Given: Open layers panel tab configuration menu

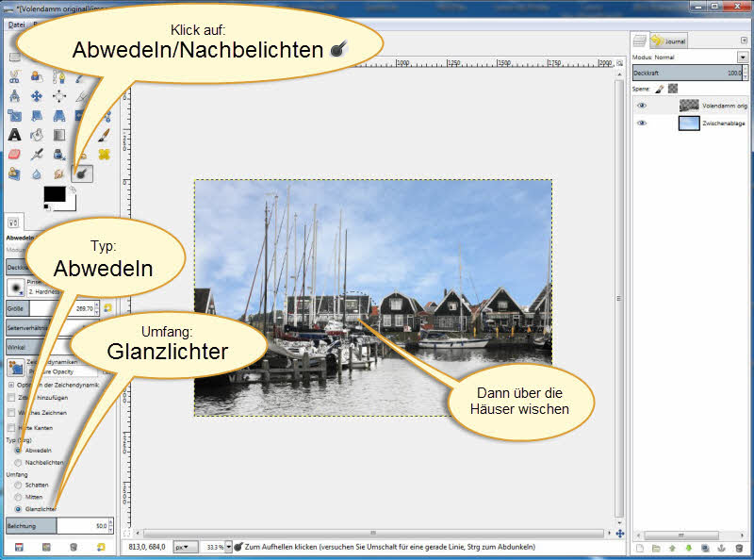Looking at the screenshot, I should click(744, 41).
